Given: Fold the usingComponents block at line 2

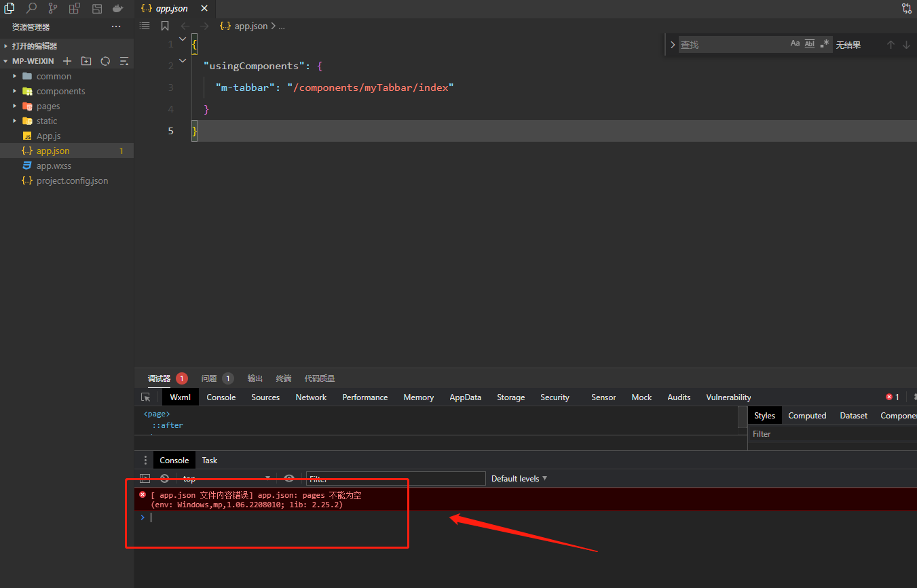Looking at the screenshot, I should click(x=183, y=61).
